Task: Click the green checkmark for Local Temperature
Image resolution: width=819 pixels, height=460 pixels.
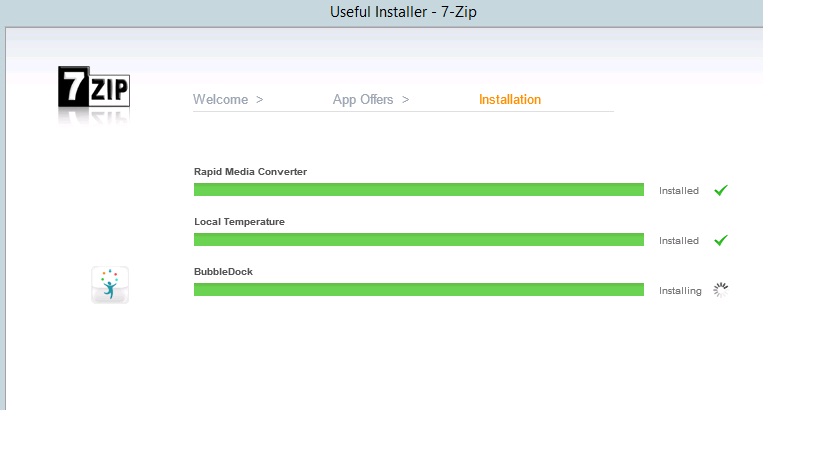Action: (x=720, y=240)
